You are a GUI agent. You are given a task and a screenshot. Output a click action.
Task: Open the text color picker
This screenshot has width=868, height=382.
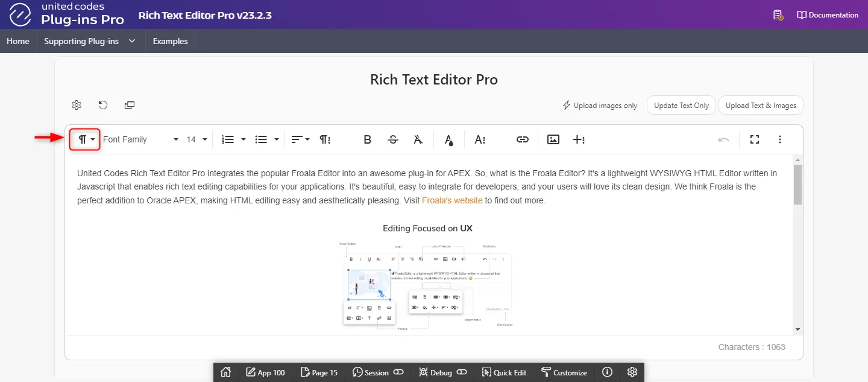pyautogui.click(x=448, y=139)
